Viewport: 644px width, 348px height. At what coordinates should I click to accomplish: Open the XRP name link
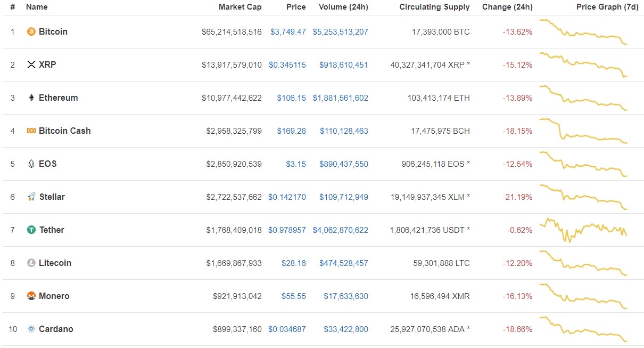point(47,65)
